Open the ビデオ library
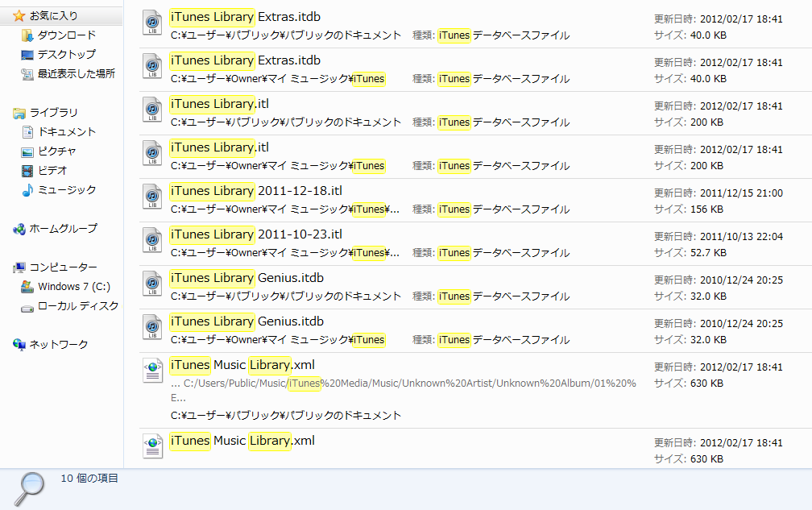The width and height of the screenshot is (812, 510). pos(44,170)
